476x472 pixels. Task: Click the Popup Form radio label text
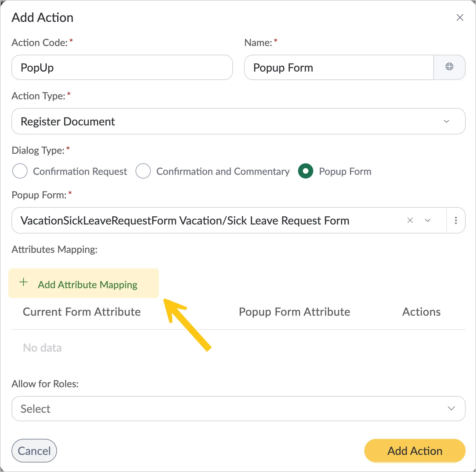click(x=345, y=171)
